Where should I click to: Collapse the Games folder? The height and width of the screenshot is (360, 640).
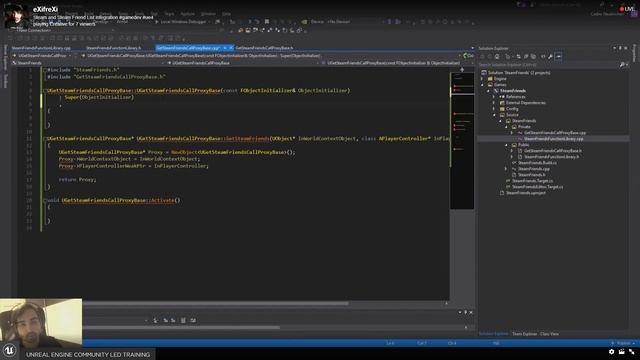482,85
